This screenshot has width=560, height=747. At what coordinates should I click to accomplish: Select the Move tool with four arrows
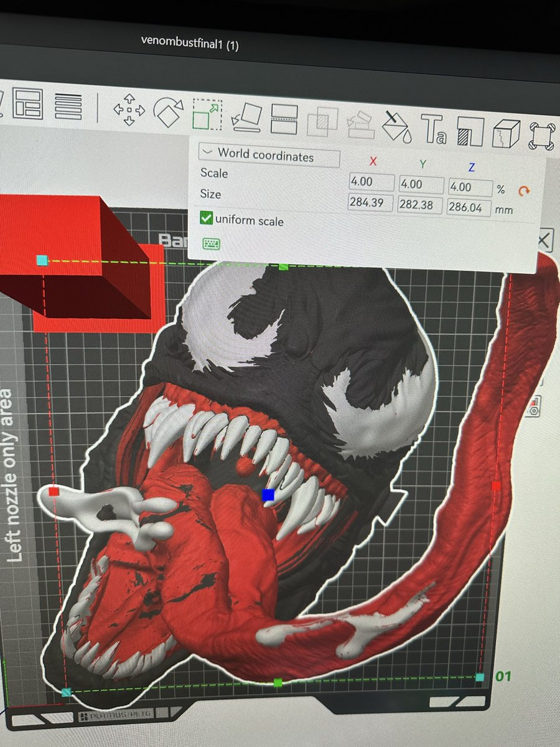tap(129, 110)
